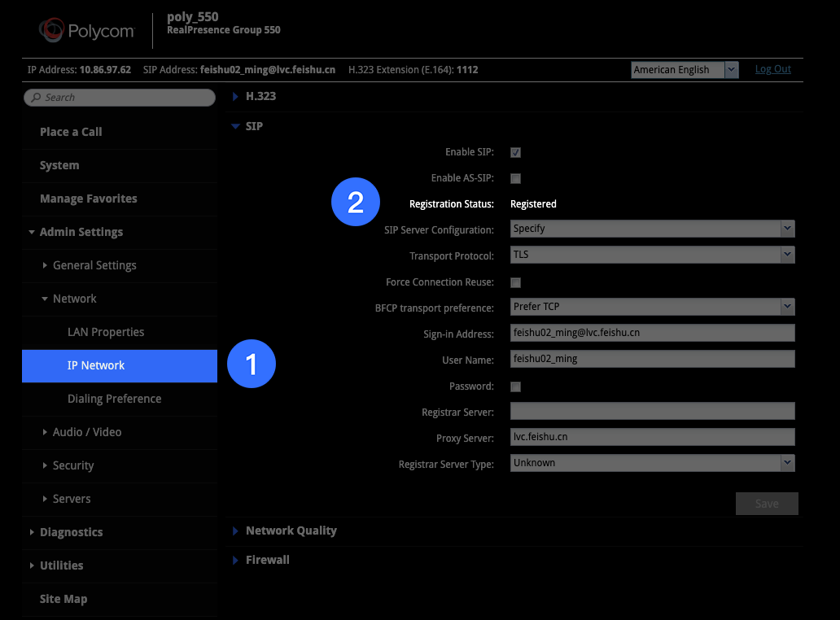Toggle Force Connection Reuse checkbox
840x620 pixels.
[515, 282]
